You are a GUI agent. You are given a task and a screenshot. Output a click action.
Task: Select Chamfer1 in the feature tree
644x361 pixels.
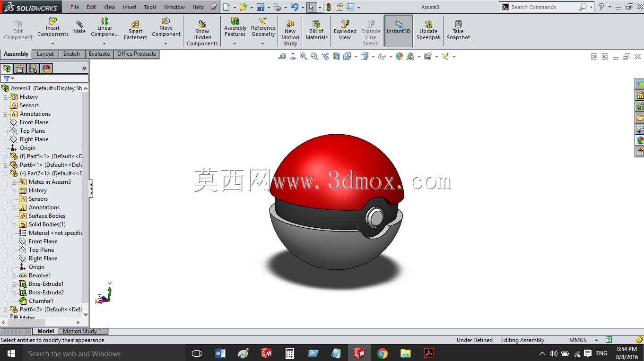[41, 301]
